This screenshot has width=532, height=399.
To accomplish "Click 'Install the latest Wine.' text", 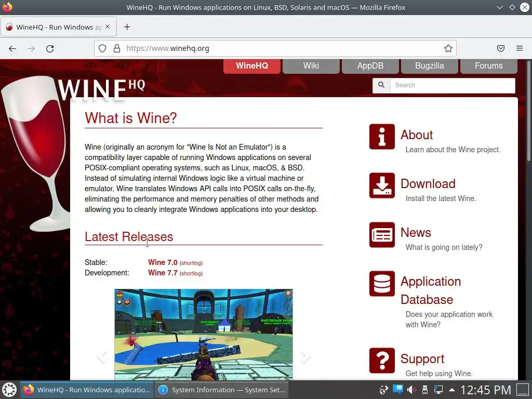I will (441, 198).
